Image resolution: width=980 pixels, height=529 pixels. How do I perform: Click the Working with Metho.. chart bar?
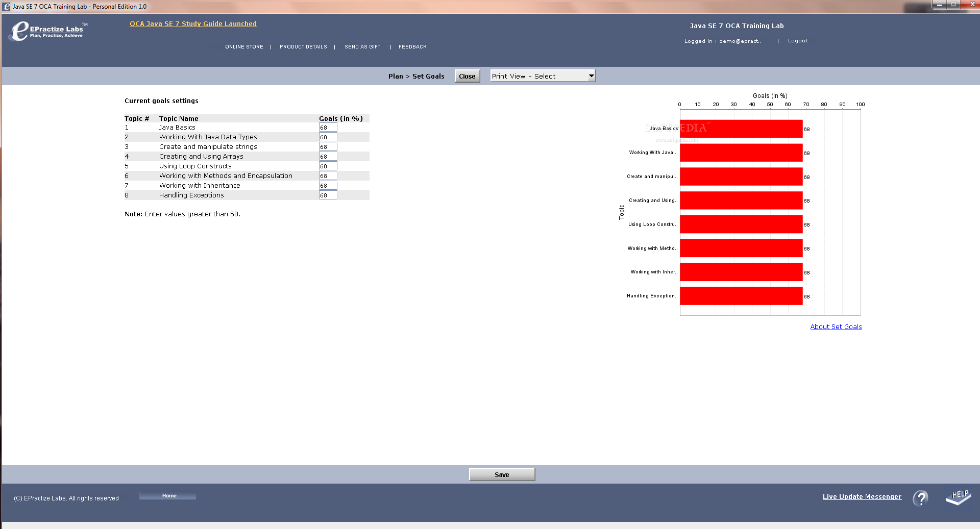(x=741, y=248)
